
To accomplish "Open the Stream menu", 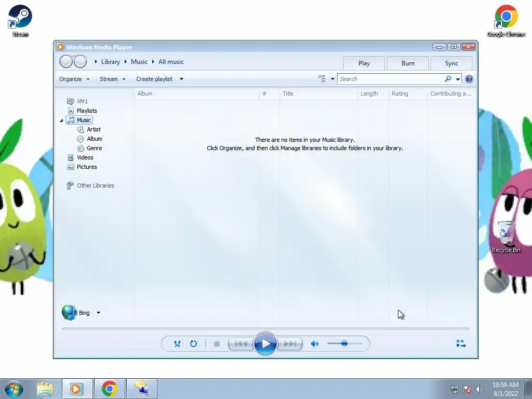I will [112, 79].
